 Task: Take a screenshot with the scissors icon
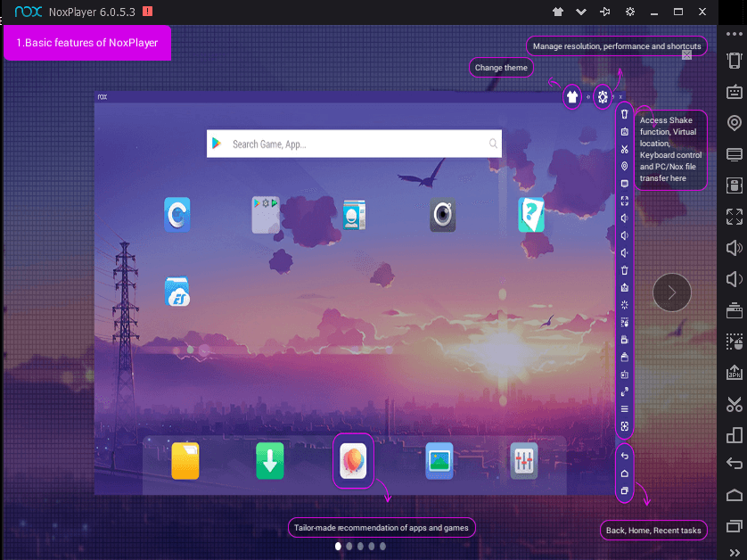point(734,403)
